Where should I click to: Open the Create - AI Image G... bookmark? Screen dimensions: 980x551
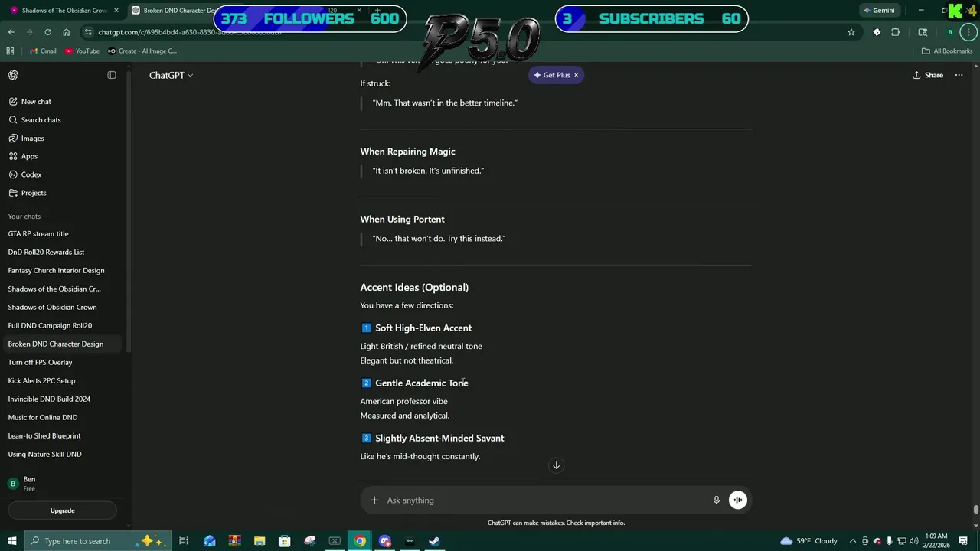point(142,51)
